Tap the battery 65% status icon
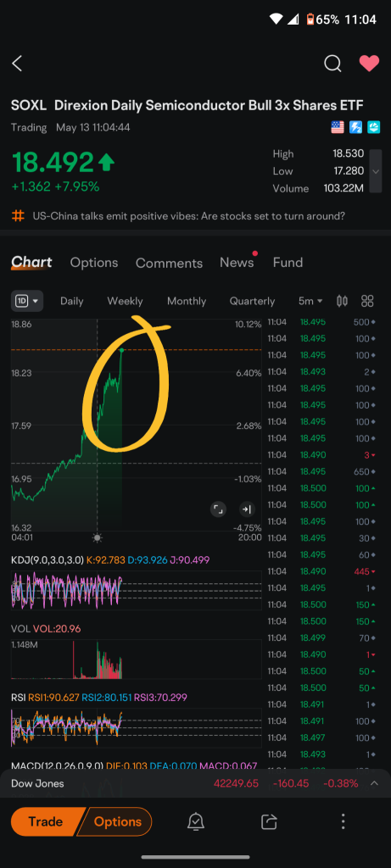The width and height of the screenshot is (391, 868). pos(323,19)
